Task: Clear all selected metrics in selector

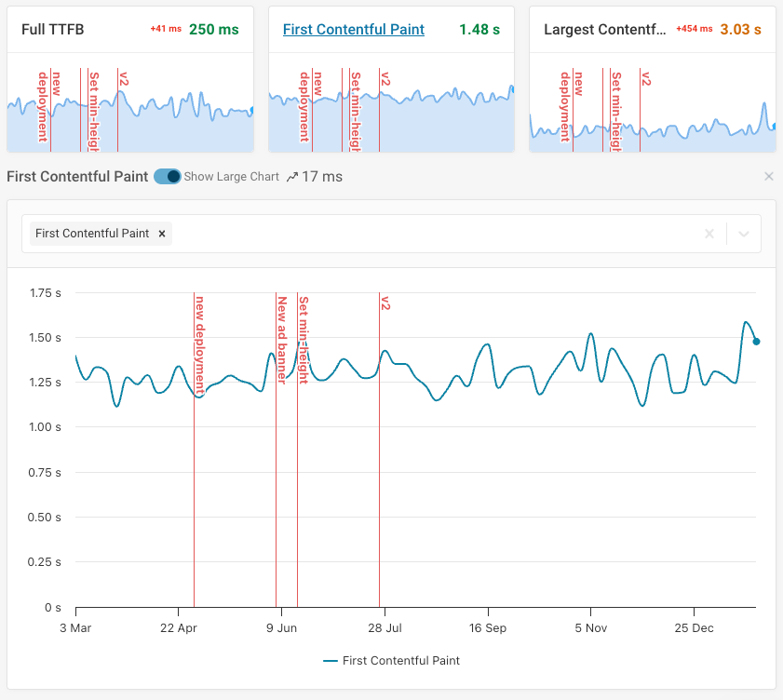Action: [709, 234]
